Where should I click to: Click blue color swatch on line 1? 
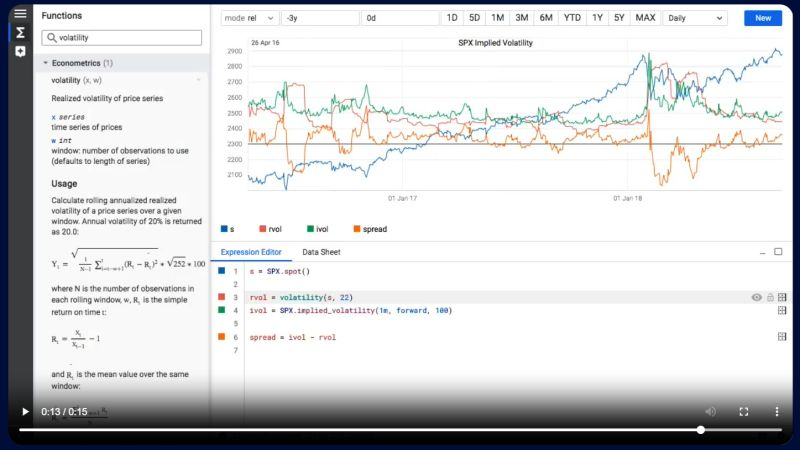coord(221,271)
